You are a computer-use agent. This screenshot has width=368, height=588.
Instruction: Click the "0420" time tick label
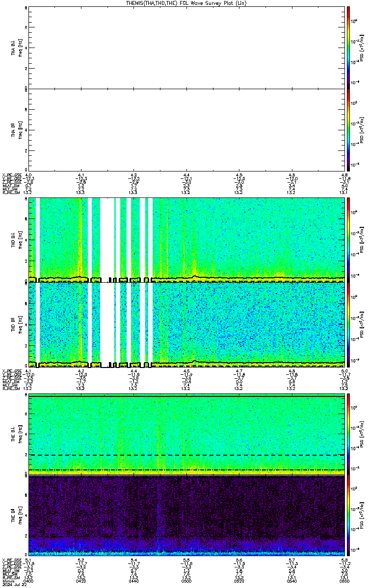pyautogui.click(x=81, y=581)
